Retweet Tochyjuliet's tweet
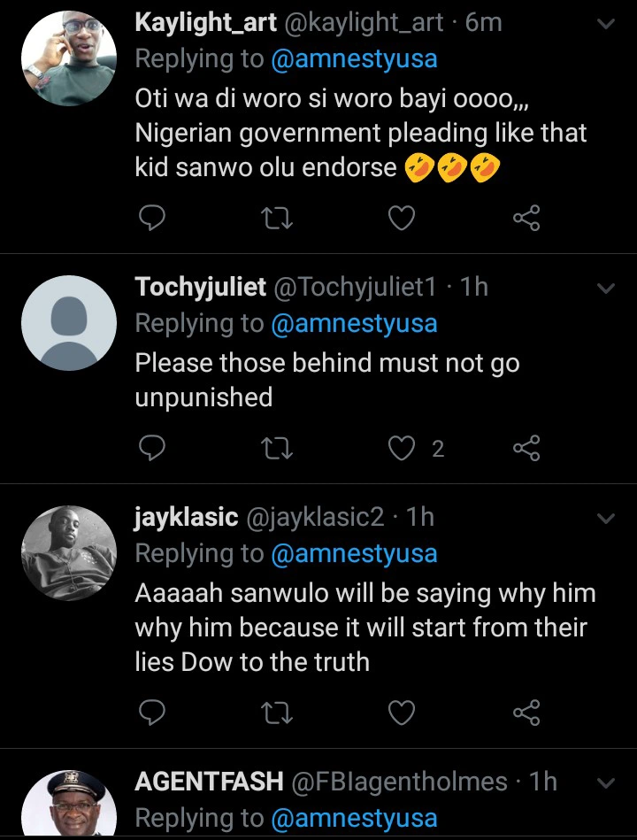The width and height of the screenshot is (637, 840). click(x=278, y=449)
